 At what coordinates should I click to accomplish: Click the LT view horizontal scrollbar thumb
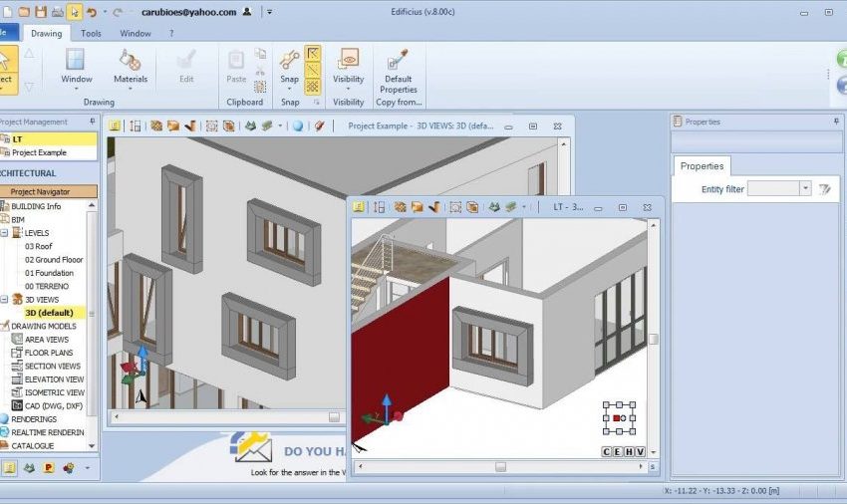coord(500,466)
